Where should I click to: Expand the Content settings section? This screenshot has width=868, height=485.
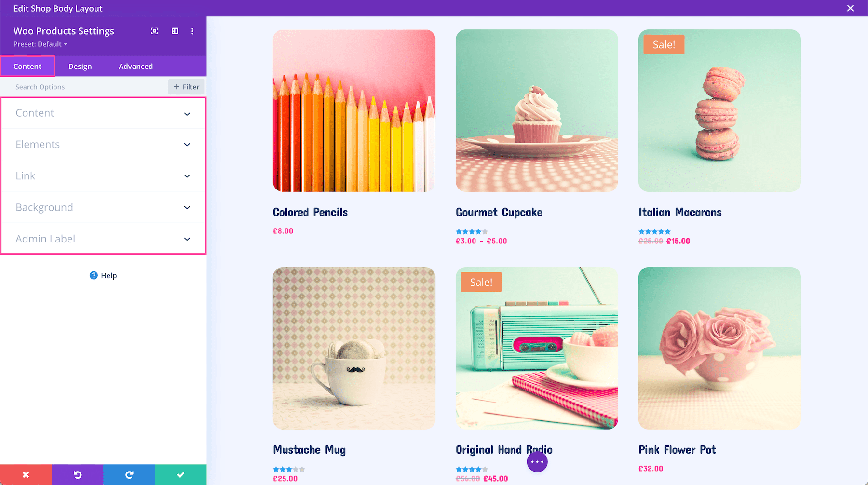coord(103,113)
